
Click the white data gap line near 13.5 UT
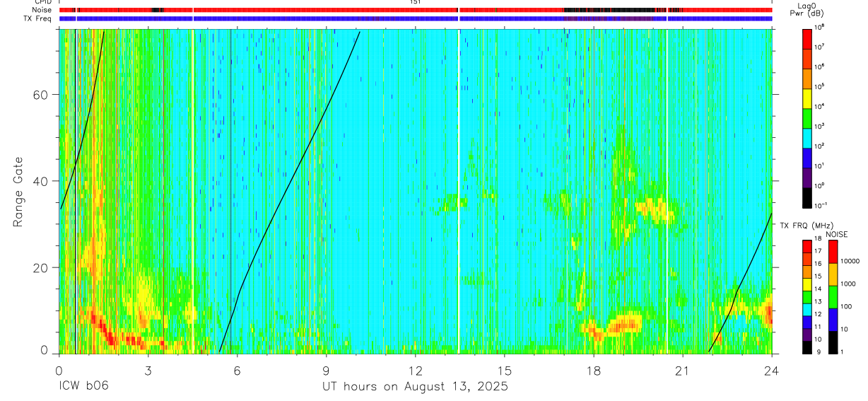[x=459, y=191]
